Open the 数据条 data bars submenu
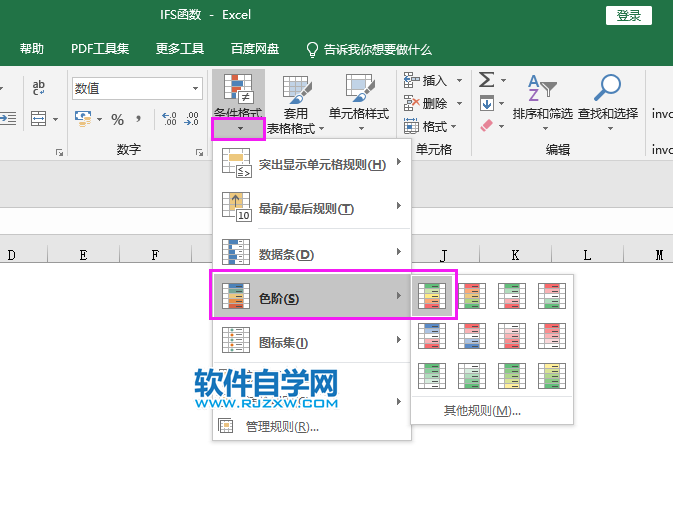Image resolution: width=673 pixels, height=513 pixels. (312, 253)
